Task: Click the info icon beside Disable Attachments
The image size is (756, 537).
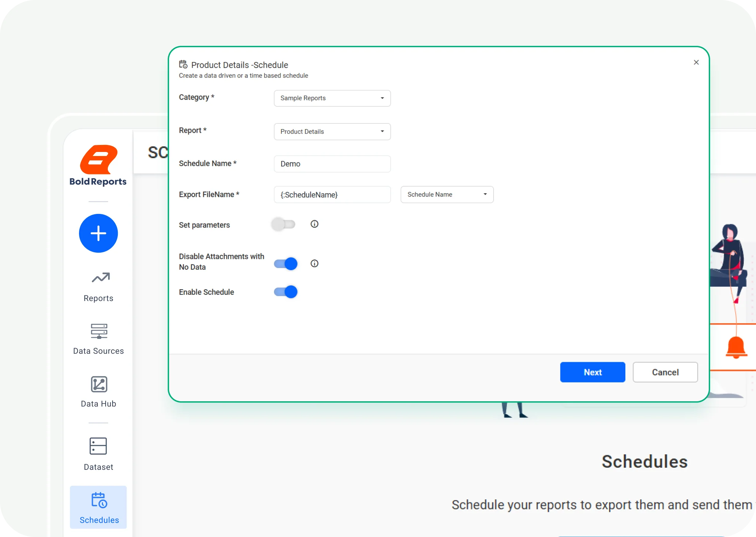Action: [x=314, y=263]
